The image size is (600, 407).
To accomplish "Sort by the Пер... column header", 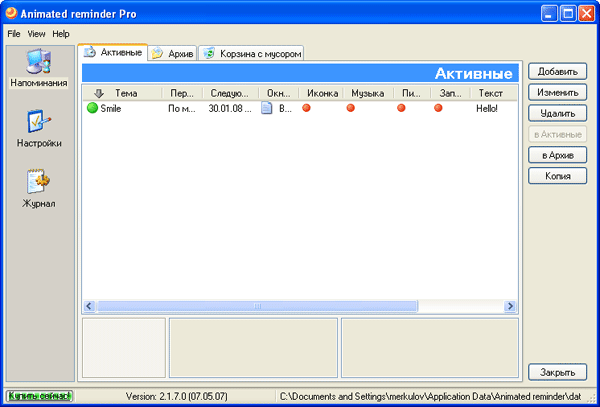I will (x=182, y=93).
